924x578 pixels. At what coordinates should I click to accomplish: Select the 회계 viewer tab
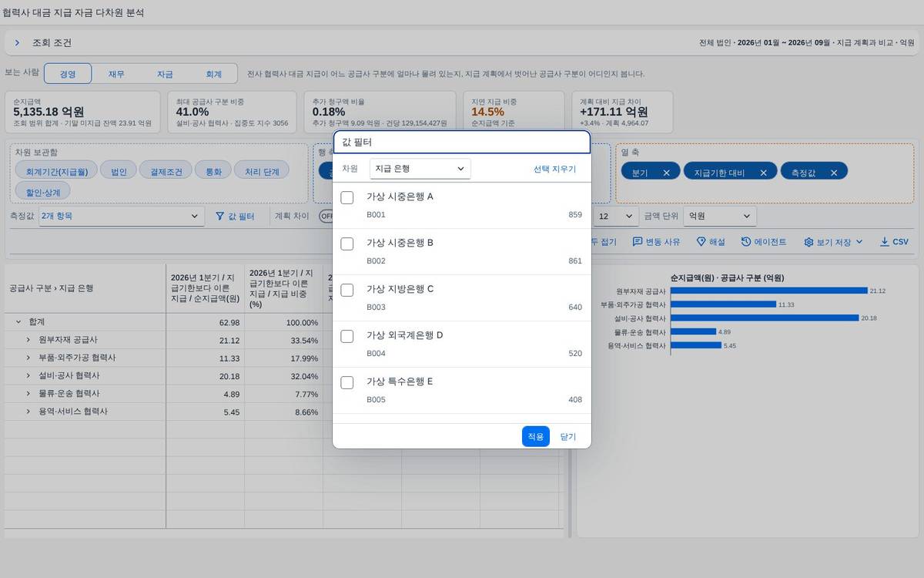click(x=213, y=74)
